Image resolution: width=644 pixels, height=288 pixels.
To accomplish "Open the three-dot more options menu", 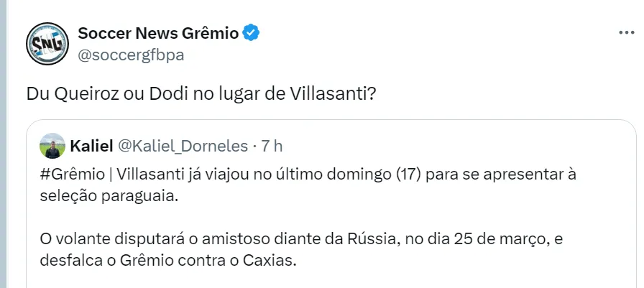I will (x=626, y=34).
